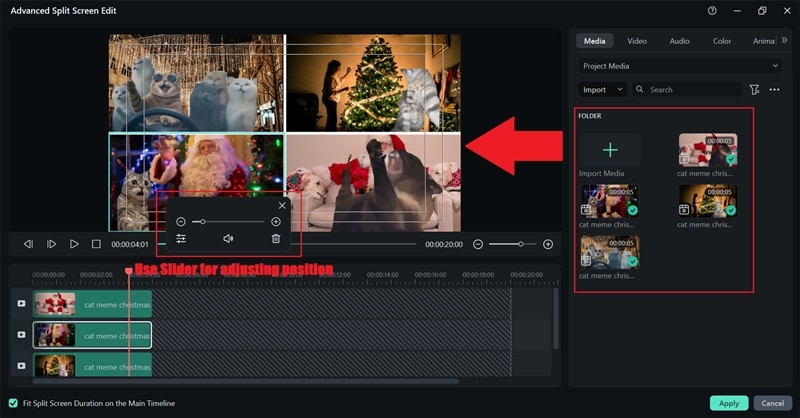Select the sofa cat meme media thumbnail

[x=708, y=150]
